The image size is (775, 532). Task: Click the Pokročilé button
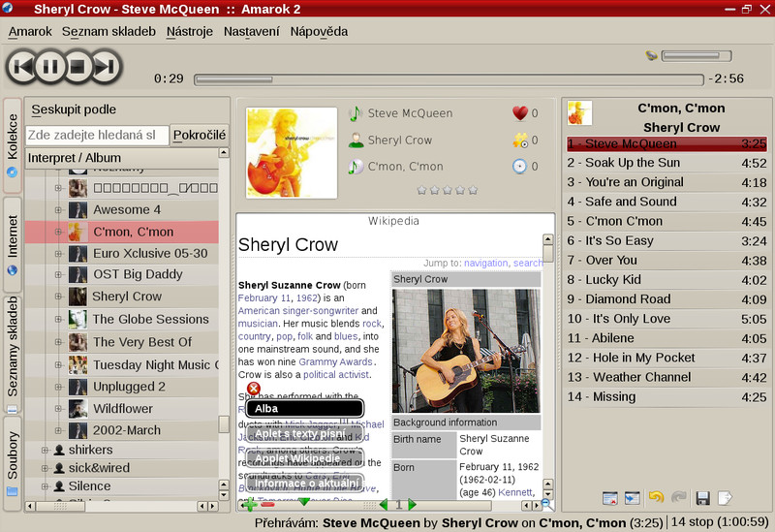[x=200, y=135]
